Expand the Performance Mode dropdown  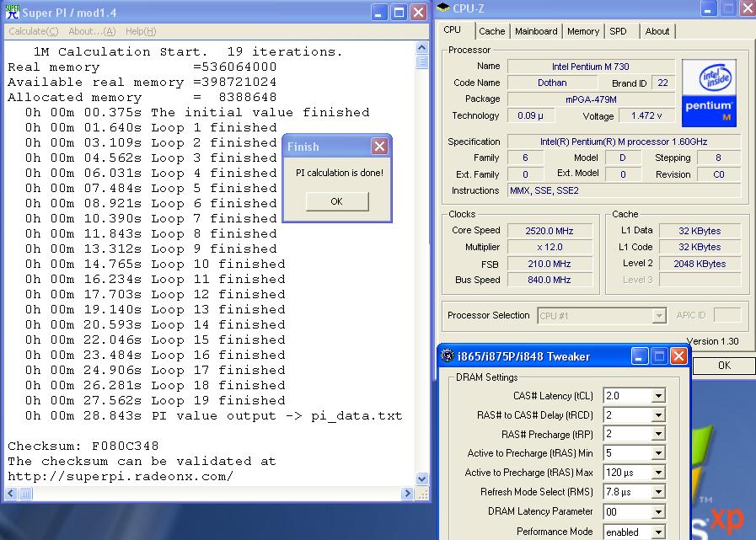point(658,532)
